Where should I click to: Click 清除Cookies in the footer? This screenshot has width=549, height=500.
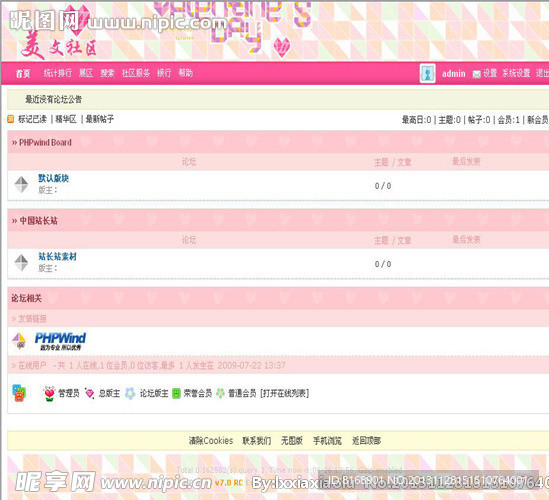211,440
